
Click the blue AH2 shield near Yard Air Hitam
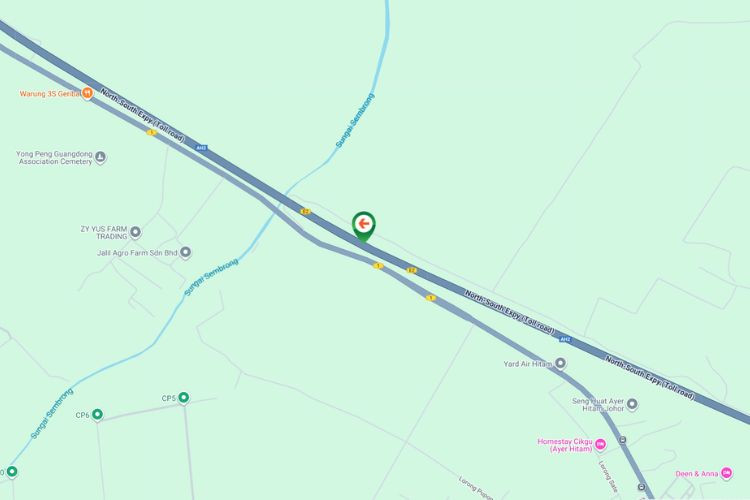point(565,339)
